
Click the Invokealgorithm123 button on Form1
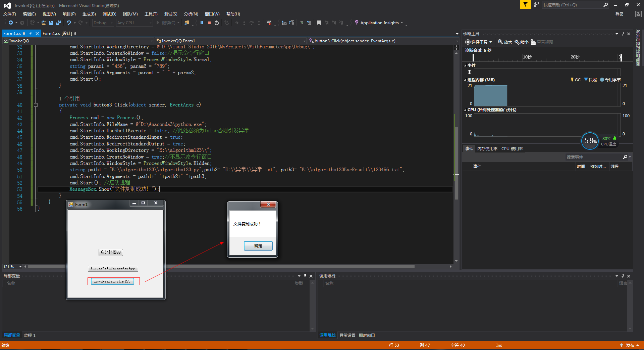click(x=113, y=281)
